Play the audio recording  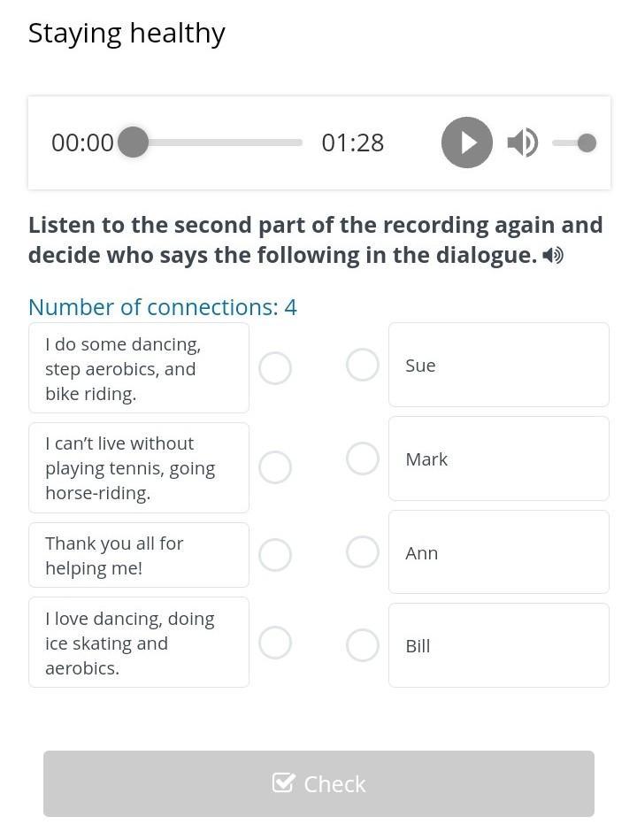[x=467, y=143]
